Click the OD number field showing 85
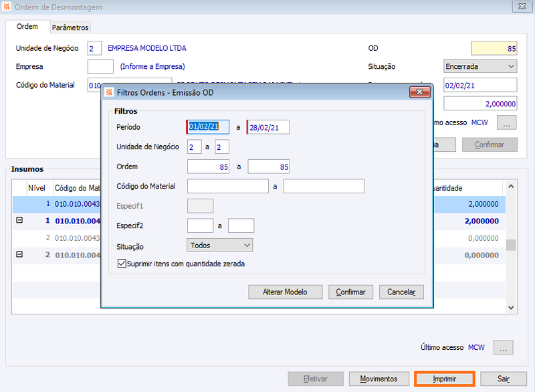 494,48
